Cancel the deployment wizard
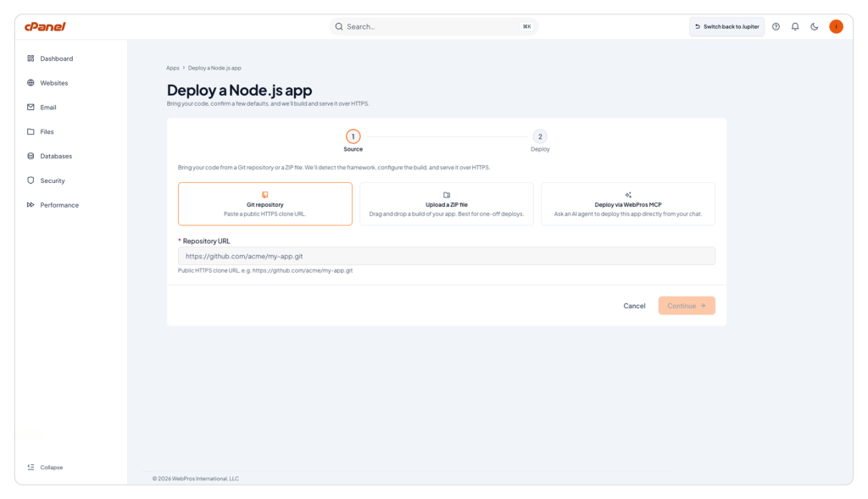Screen dimensions: 868x499 [634, 306]
